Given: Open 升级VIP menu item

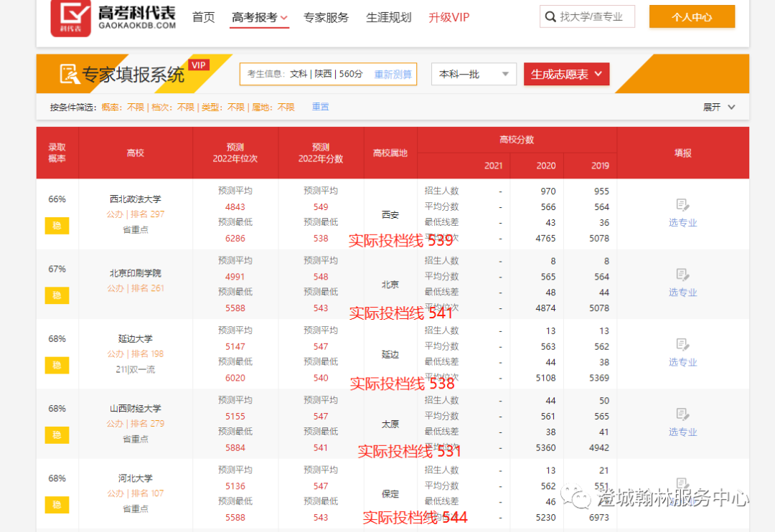Looking at the screenshot, I should click(448, 18).
